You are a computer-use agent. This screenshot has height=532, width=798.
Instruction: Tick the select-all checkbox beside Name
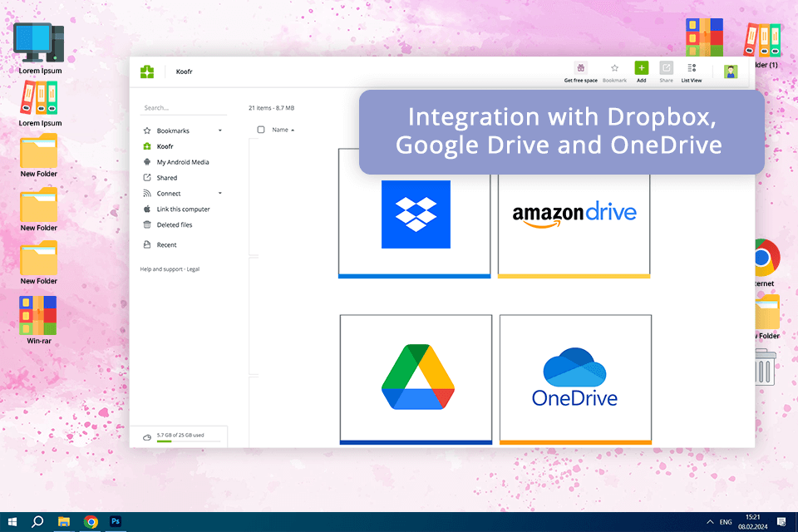coord(261,130)
